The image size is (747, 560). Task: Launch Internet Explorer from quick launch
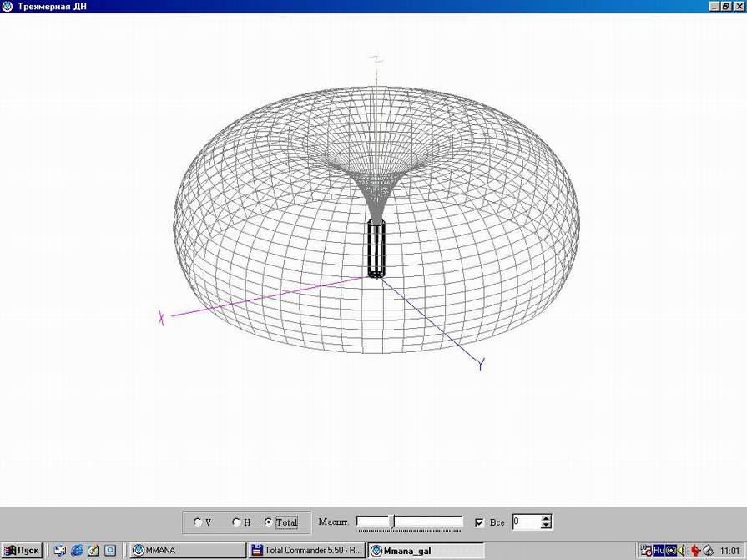coord(77,551)
